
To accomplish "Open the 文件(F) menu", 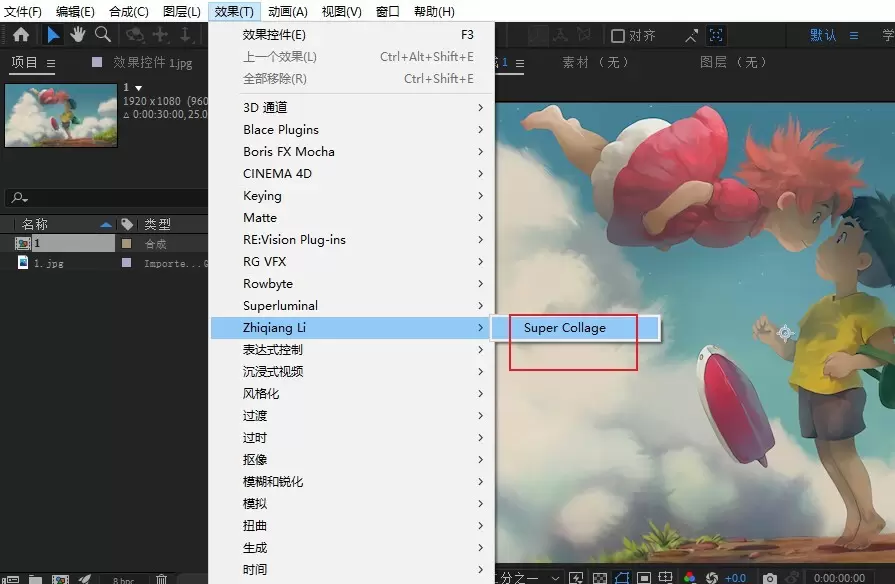I will click(23, 11).
